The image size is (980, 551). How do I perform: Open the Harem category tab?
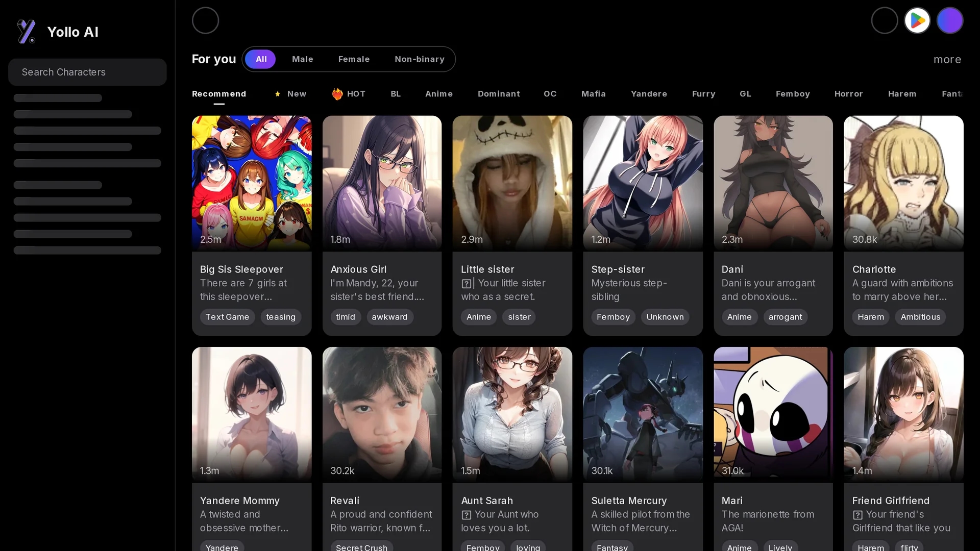click(x=902, y=94)
